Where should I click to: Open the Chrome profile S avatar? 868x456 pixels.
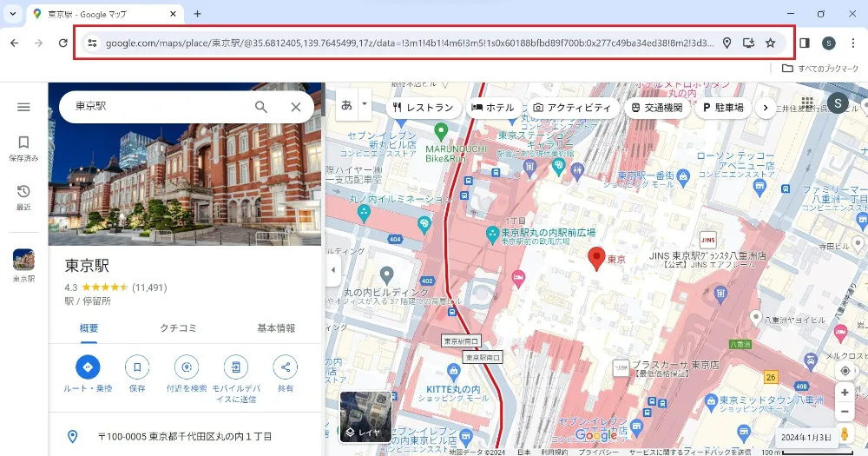point(828,43)
